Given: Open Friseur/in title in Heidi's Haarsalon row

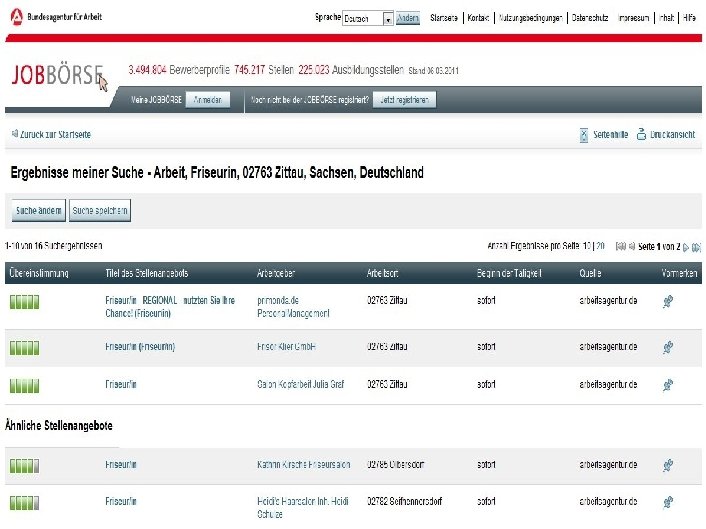Looking at the screenshot, I should (121, 502).
